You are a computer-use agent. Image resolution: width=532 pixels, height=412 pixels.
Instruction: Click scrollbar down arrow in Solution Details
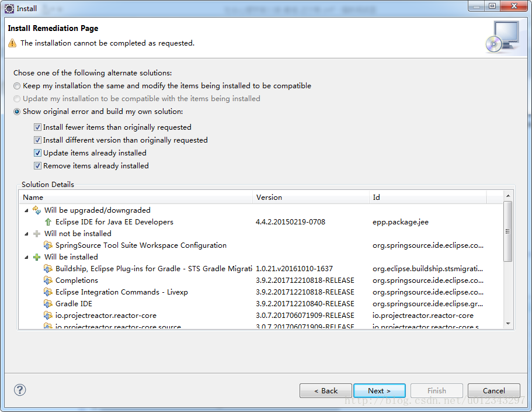pyautogui.click(x=508, y=324)
